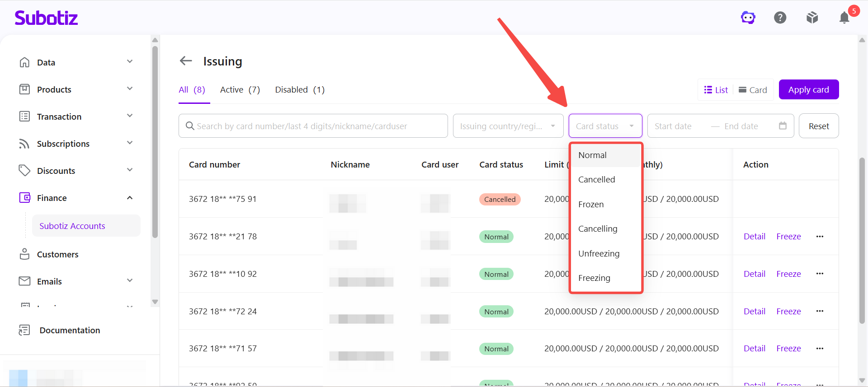Select Unfreezing in card status list
Image resolution: width=868 pixels, height=387 pixels.
(605, 253)
